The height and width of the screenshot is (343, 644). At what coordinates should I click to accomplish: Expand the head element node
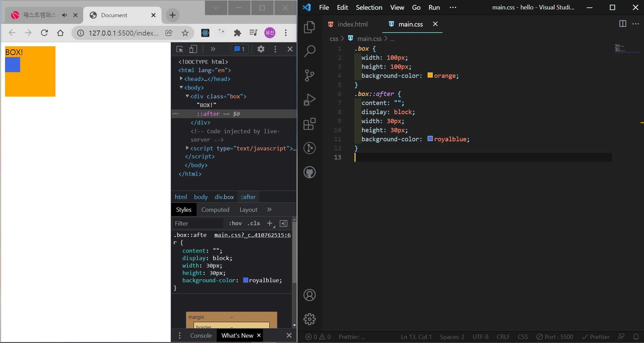click(181, 79)
